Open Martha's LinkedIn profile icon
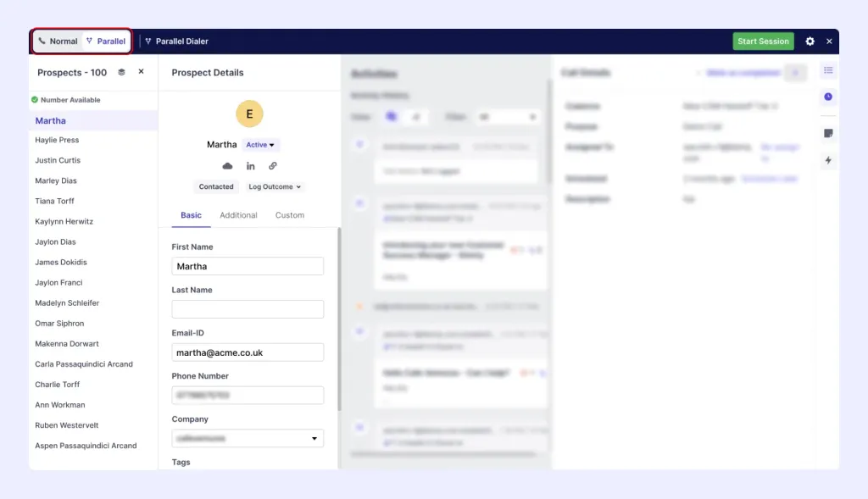 coord(250,166)
